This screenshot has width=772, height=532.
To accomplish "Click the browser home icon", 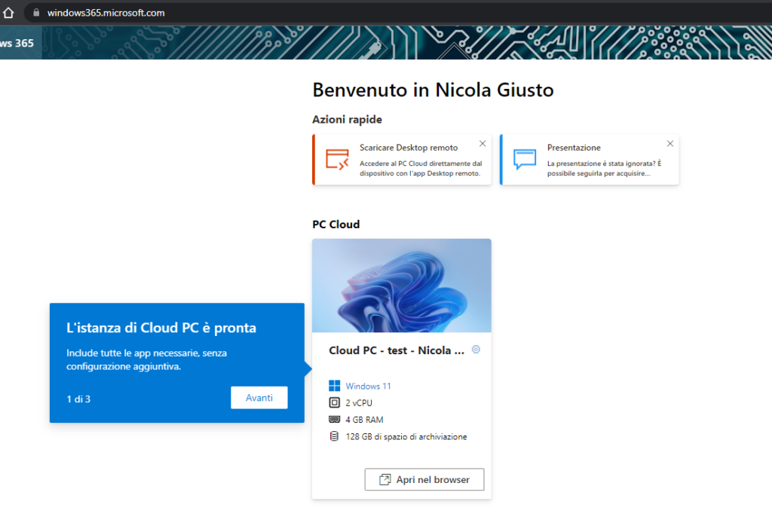I will click(x=8, y=13).
